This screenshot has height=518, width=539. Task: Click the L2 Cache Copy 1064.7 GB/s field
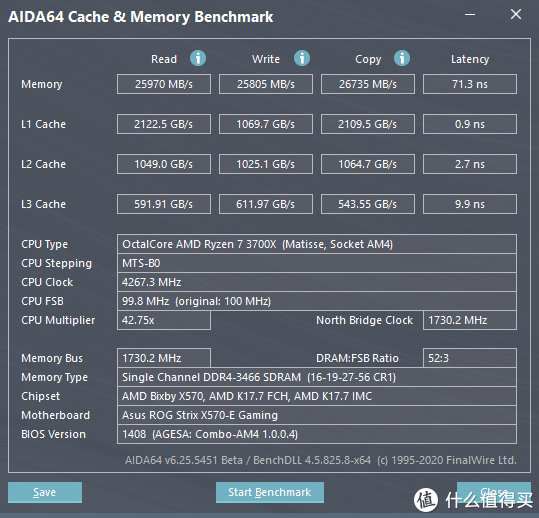[368, 164]
